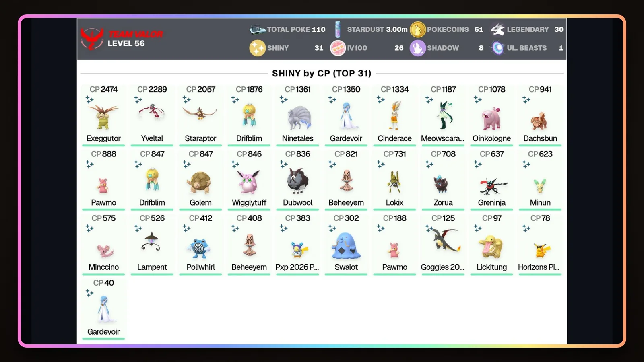
Task: Click the 'Minccino' name label
Action: [103, 267]
